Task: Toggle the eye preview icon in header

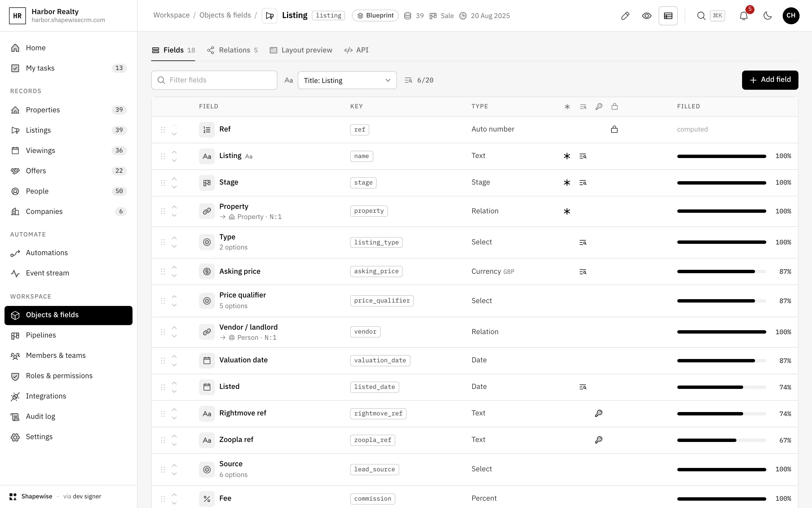Action: click(646, 16)
